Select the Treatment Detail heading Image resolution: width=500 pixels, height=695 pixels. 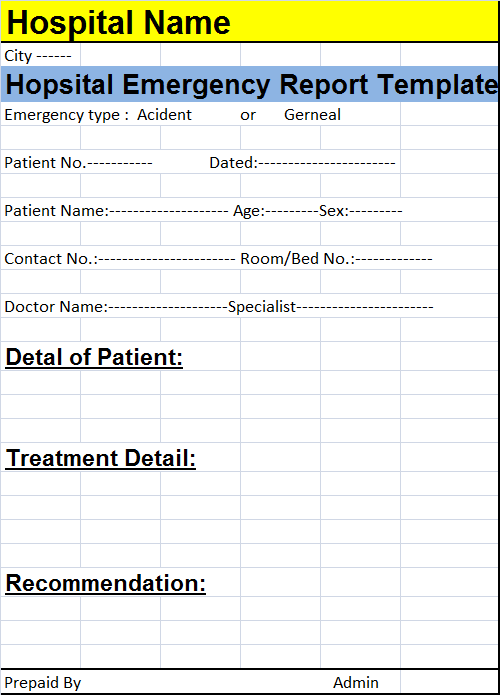tap(101, 458)
